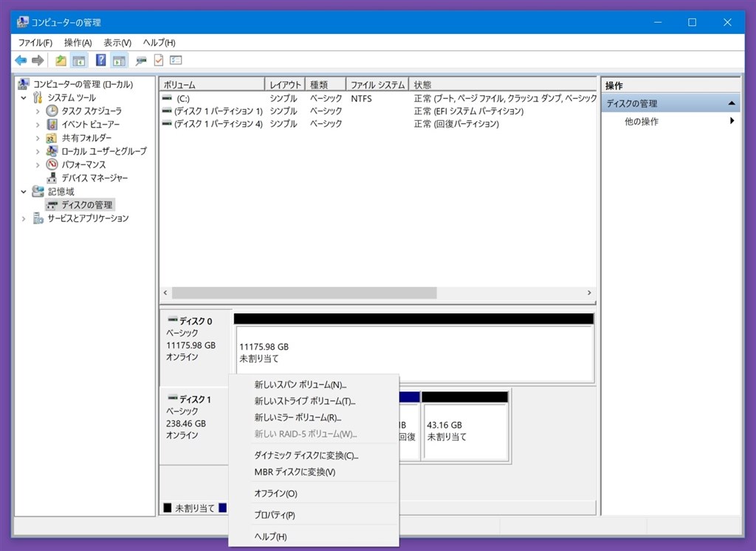Click the disk connection toolbar icon
Image resolution: width=756 pixels, height=551 pixels.
(141, 60)
